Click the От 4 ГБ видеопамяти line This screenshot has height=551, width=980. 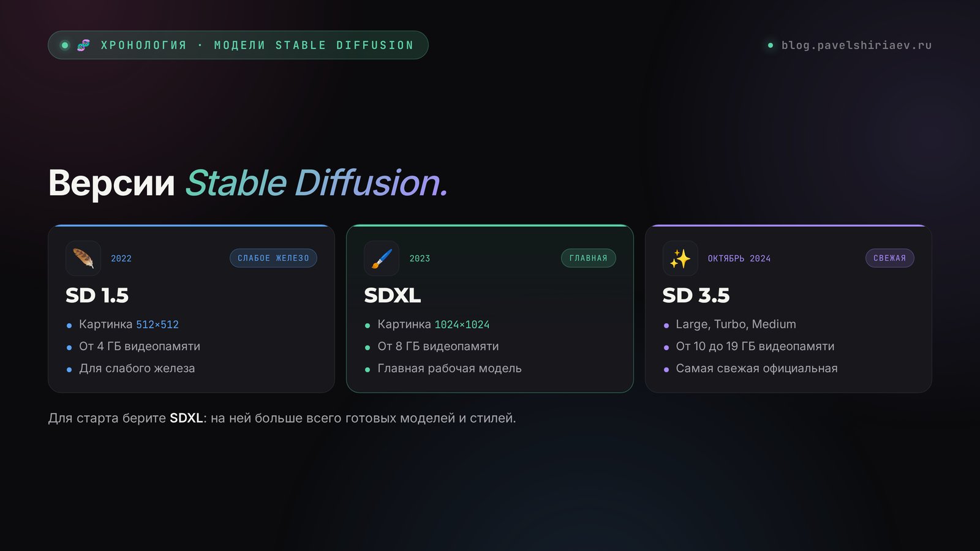(140, 347)
